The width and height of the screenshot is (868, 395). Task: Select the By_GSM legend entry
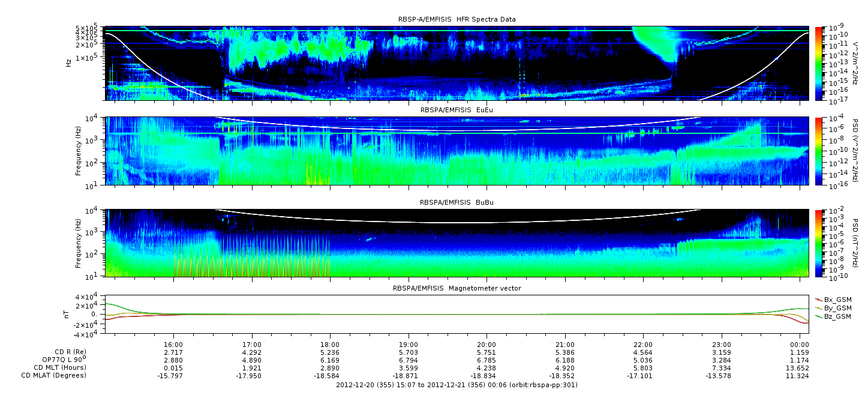point(833,307)
